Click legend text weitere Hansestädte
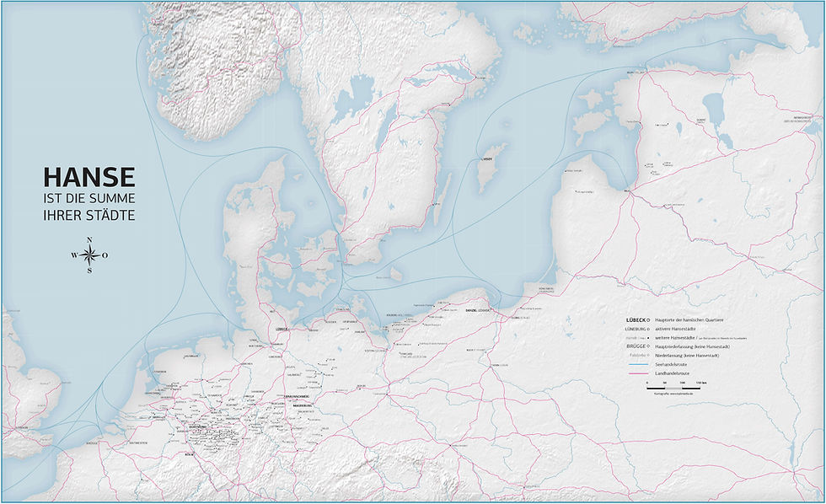This screenshot has width=826, height=504. 675,338
